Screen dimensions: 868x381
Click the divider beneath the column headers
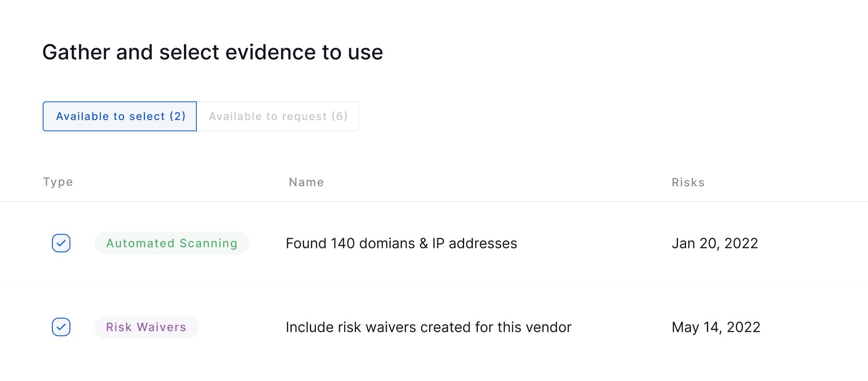[434, 202]
